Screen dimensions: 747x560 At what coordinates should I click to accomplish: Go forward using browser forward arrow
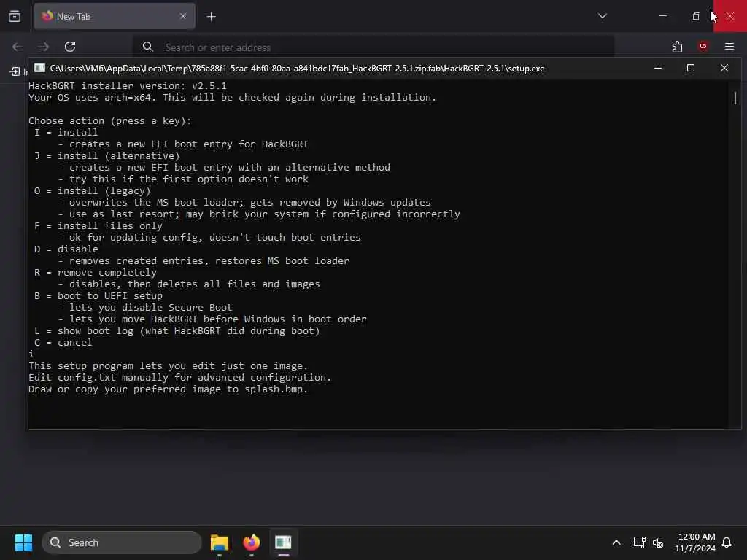[x=43, y=47]
